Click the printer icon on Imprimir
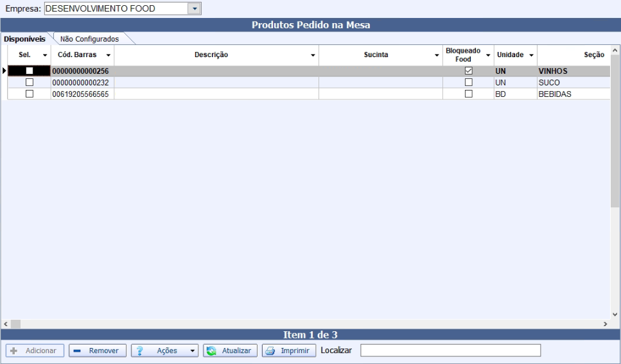 (x=270, y=351)
